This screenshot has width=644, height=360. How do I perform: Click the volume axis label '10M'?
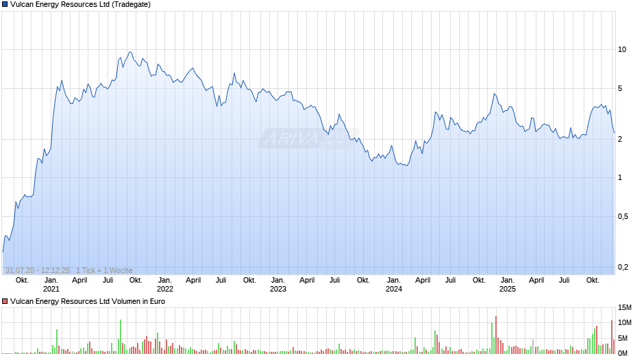[624, 322]
